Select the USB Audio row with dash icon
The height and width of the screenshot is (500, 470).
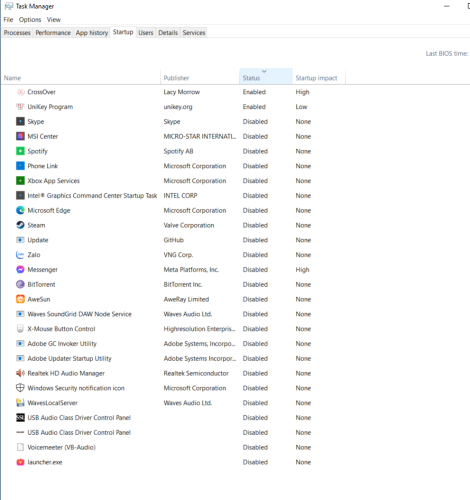click(x=173, y=432)
